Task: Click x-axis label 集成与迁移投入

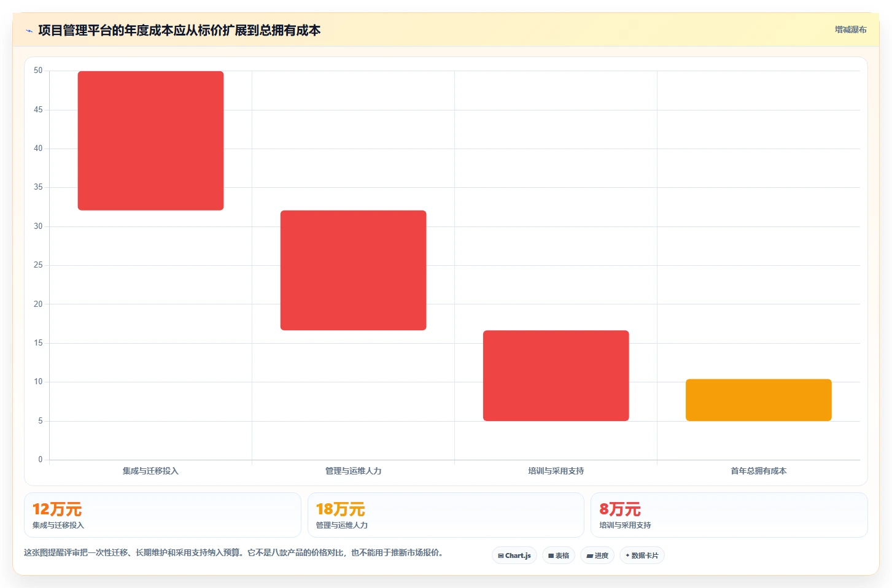Action: [x=150, y=471]
